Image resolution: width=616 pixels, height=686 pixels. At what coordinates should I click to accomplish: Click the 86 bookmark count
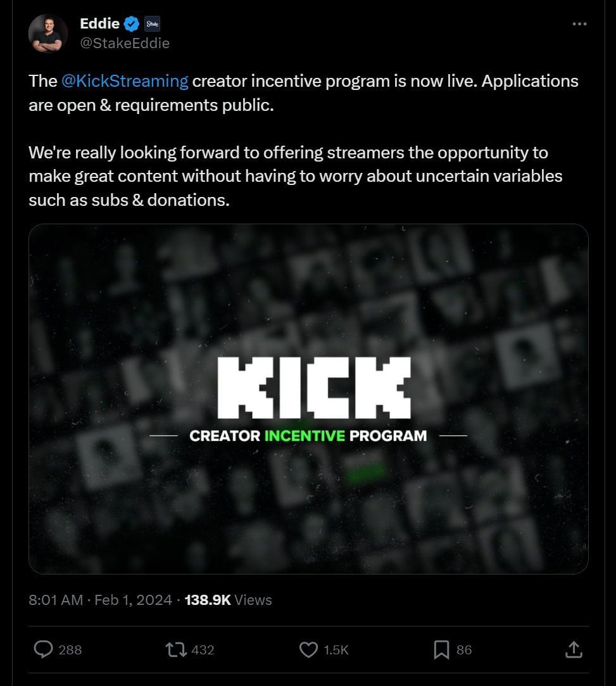464,649
